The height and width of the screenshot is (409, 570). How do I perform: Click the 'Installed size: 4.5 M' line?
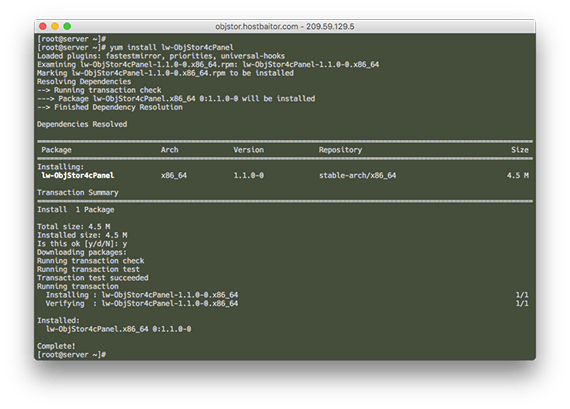tap(82, 235)
